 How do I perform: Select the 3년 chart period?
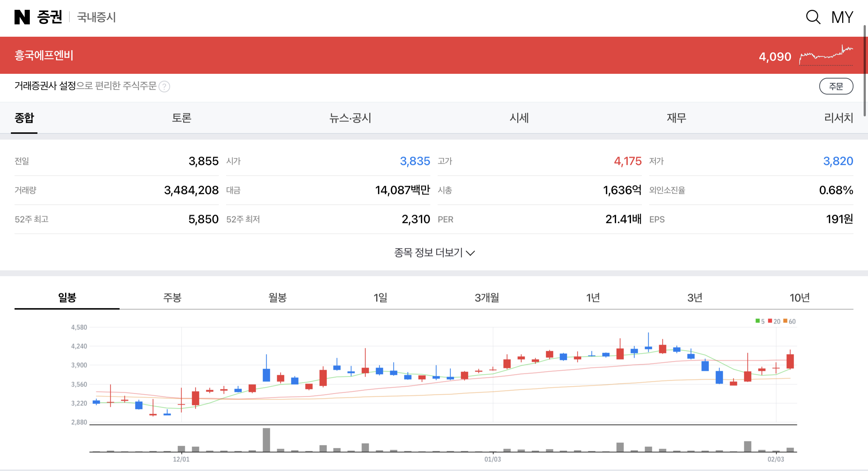pyautogui.click(x=695, y=298)
